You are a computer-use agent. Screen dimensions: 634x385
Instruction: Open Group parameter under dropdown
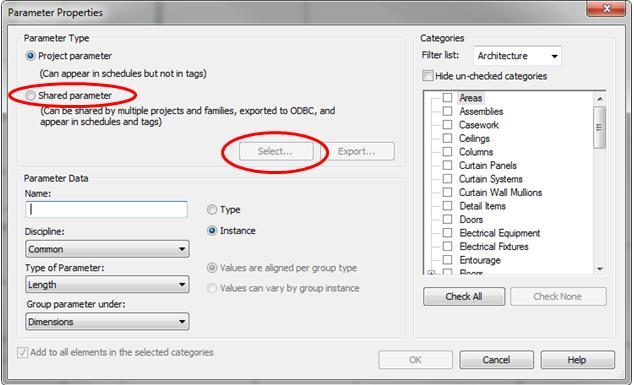[107, 322]
